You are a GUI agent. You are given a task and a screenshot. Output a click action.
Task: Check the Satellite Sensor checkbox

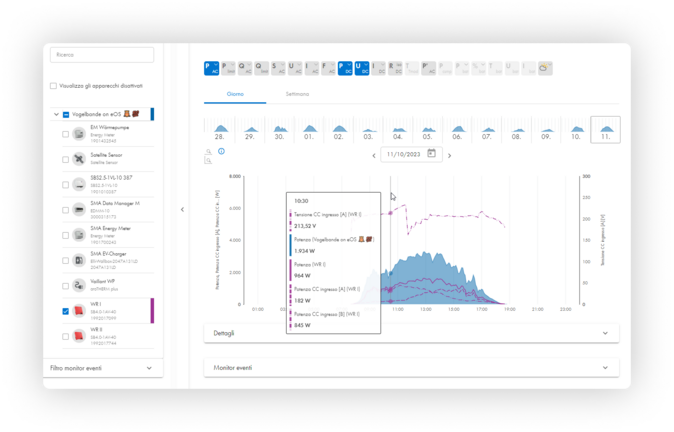click(66, 159)
